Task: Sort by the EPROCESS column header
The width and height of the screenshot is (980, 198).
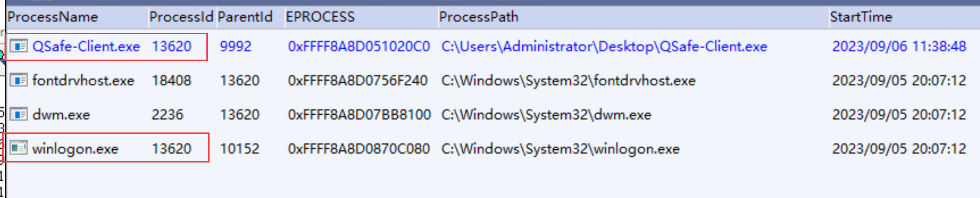Action: (x=320, y=17)
